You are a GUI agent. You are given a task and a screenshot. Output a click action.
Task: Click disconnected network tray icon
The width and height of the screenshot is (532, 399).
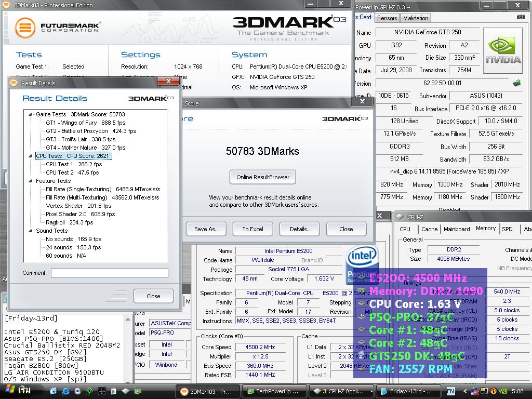[475, 391]
